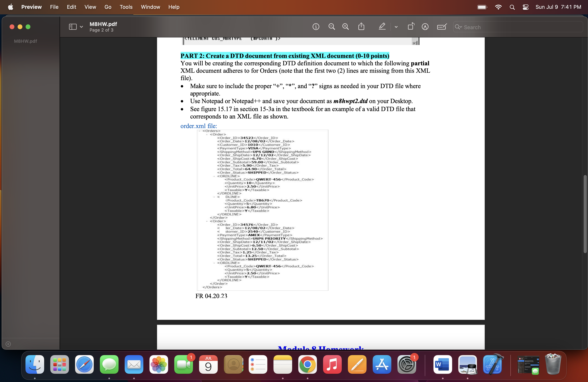Open the highlight color dropdown arrow
This screenshot has width=588, height=382.
coord(396,27)
